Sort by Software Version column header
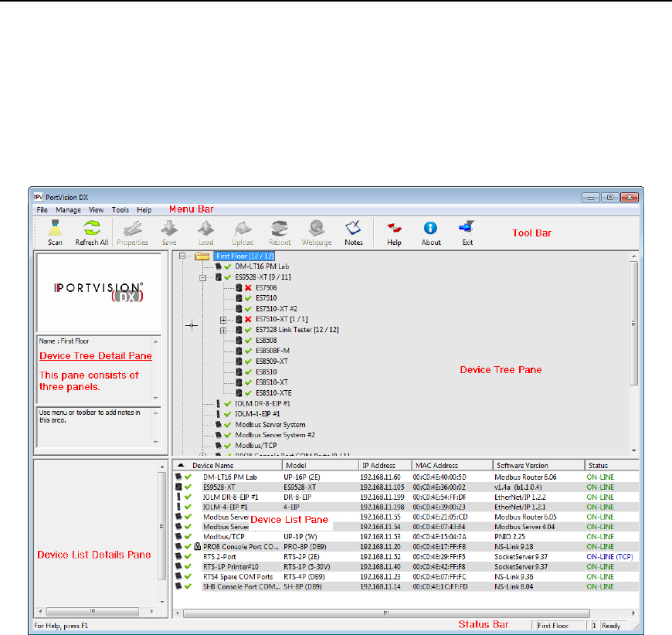Screen dimensions: 672x635 coord(539,466)
